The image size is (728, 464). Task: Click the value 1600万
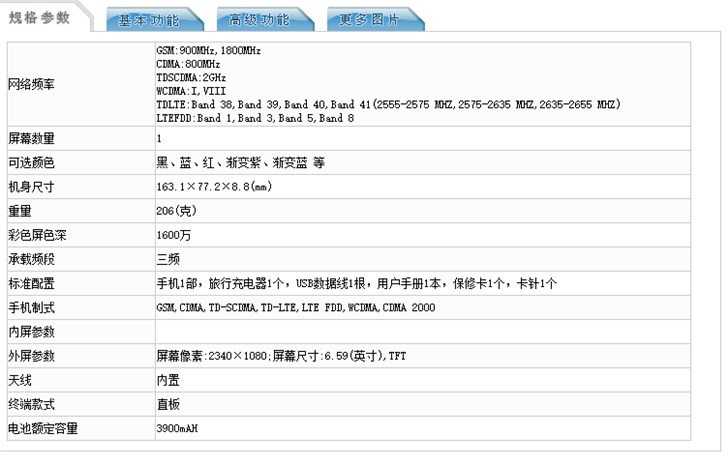(174, 235)
